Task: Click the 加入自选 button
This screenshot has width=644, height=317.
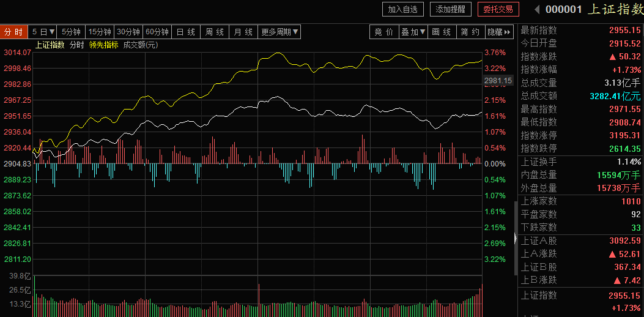Action: (402, 9)
